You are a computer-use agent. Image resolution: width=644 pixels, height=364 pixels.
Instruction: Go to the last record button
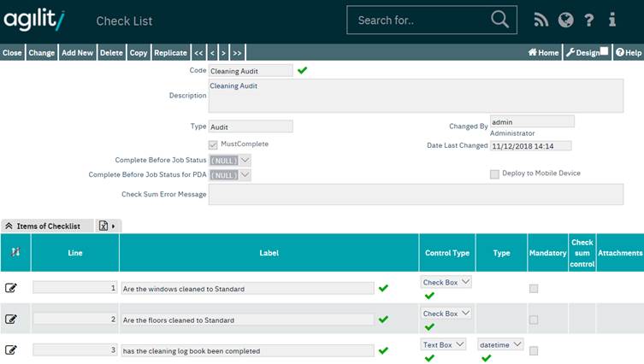[x=238, y=53]
